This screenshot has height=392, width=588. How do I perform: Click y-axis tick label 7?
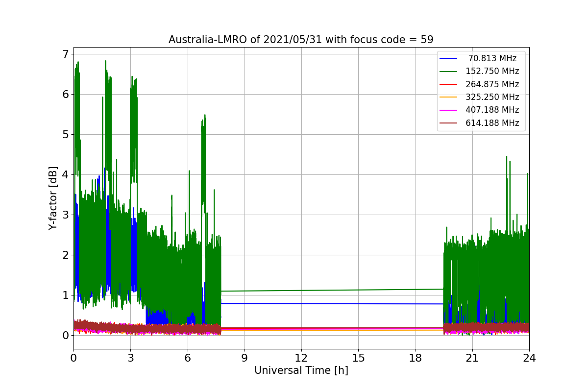[x=65, y=54]
